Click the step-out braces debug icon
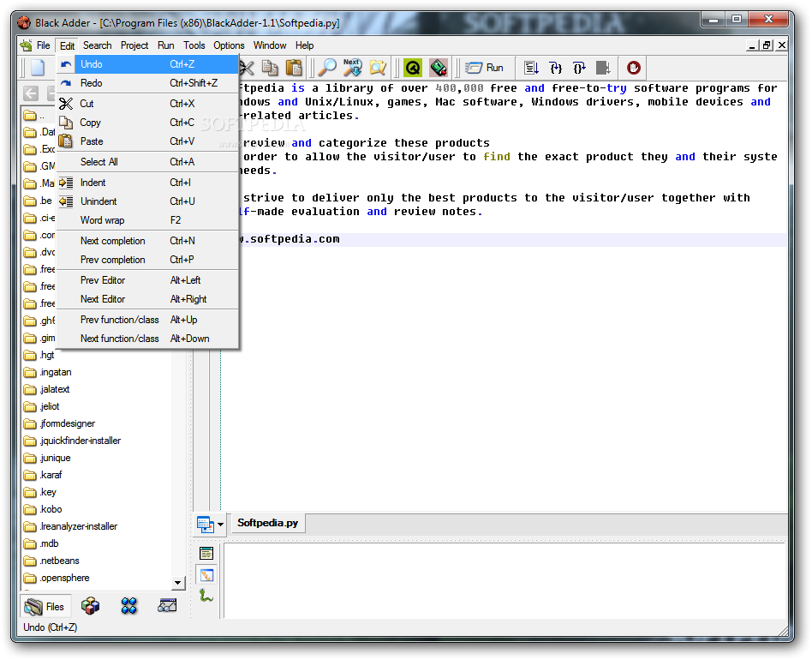 pos(579,68)
